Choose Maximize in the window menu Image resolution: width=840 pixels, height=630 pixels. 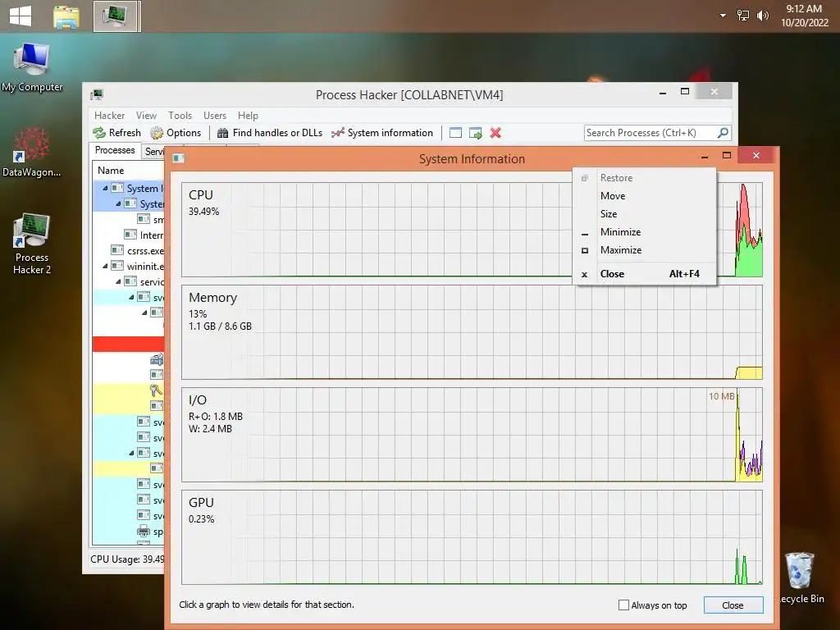point(645,250)
